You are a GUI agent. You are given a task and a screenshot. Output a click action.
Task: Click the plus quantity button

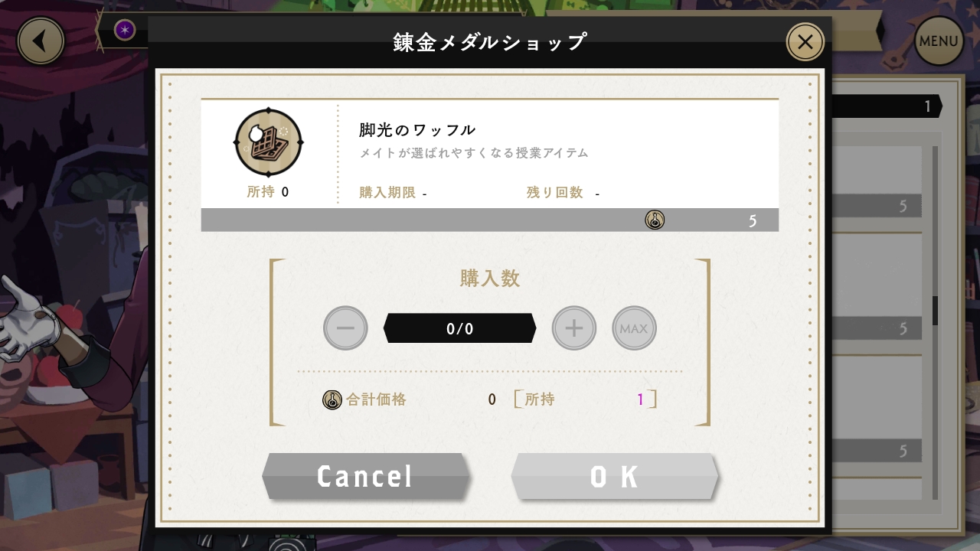574,328
